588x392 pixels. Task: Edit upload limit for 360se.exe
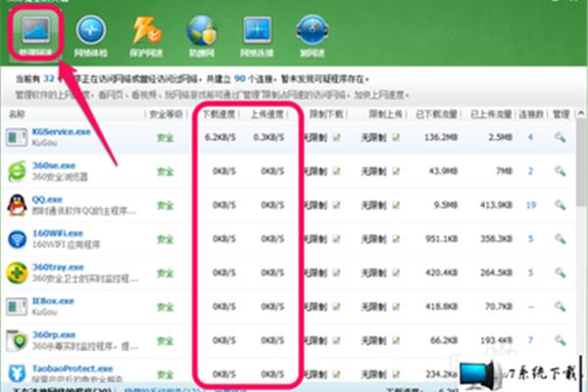click(396, 171)
